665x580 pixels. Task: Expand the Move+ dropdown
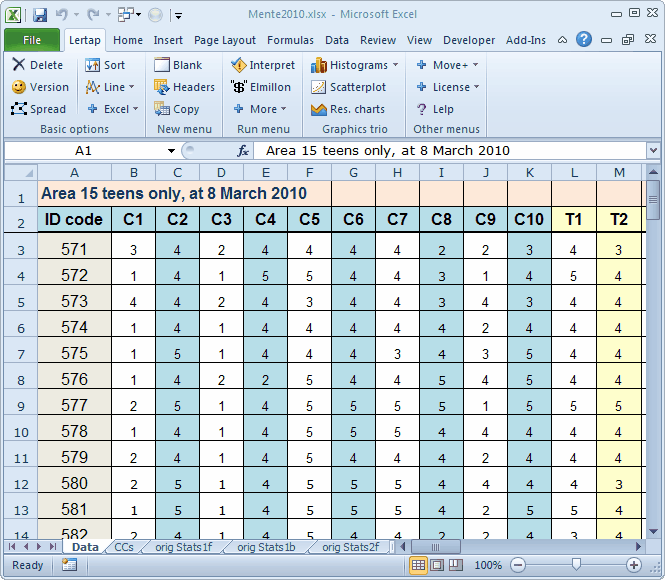475,65
